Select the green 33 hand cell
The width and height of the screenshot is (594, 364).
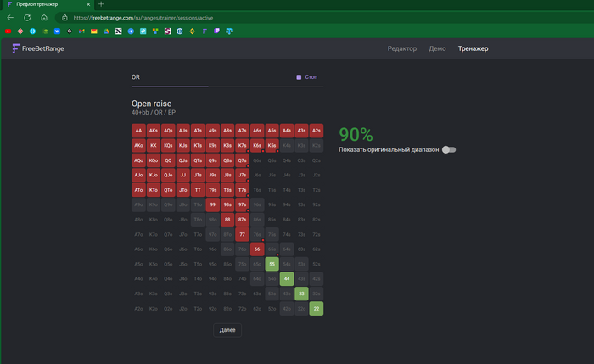point(301,294)
